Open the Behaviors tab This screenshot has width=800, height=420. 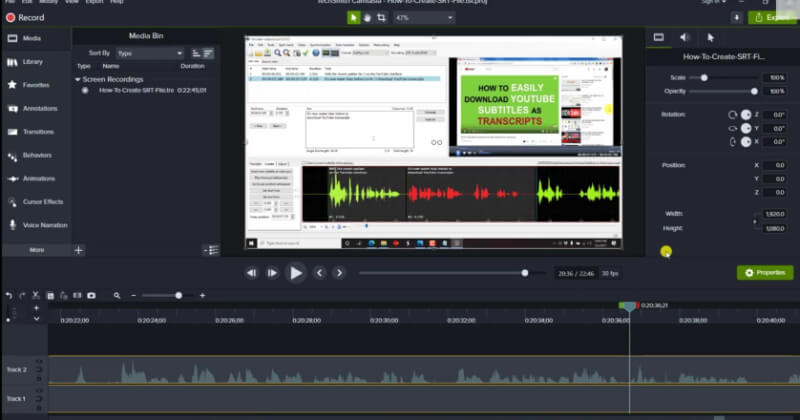[x=36, y=155]
